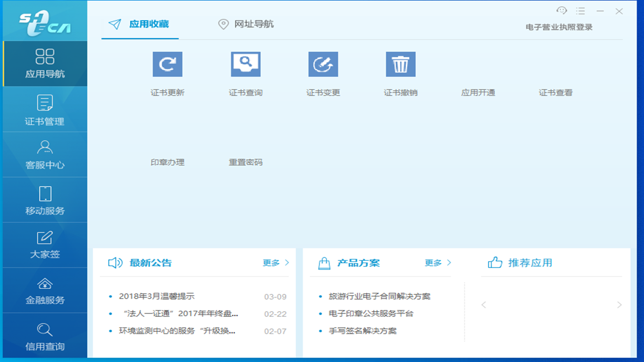
Task: Open the 证书管理 sidebar section
Action: pos(44,109)
